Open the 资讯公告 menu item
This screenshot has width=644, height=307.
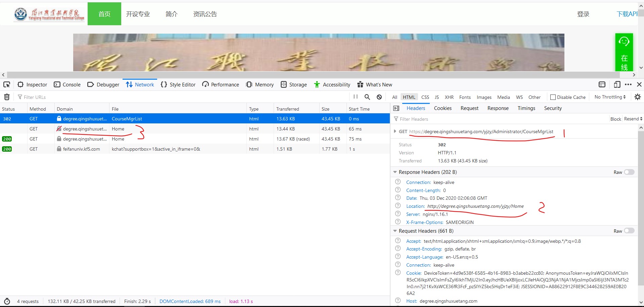(x=205, y=14)
